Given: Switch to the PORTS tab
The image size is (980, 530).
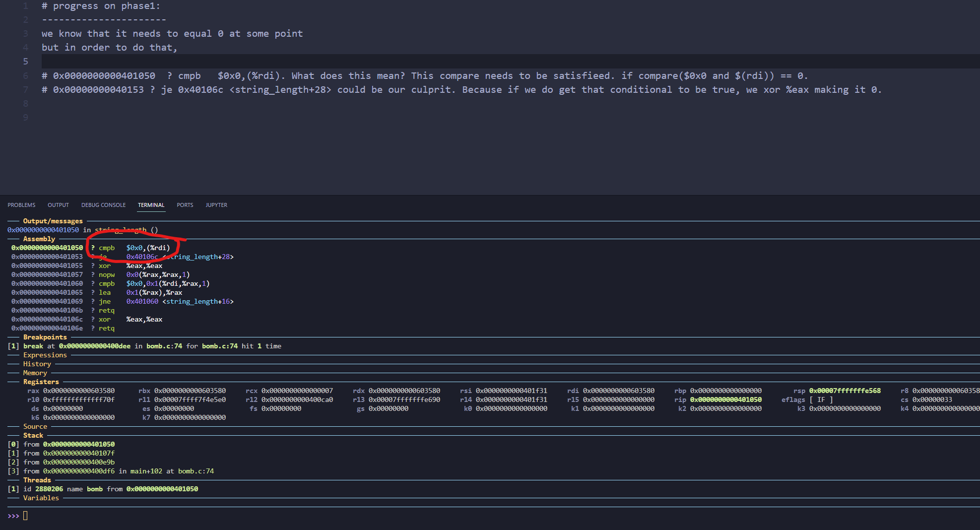Looking at the screenshot, I should 185,205.
